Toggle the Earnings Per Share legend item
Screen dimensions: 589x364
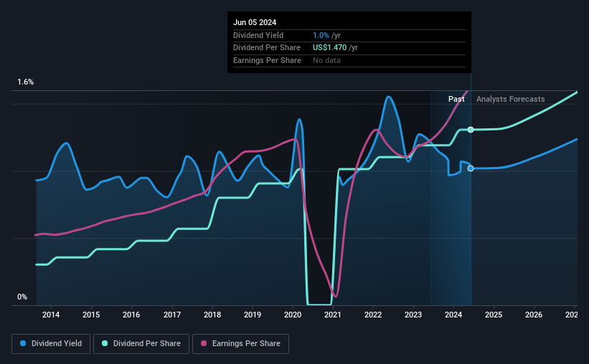pos(240,344)
